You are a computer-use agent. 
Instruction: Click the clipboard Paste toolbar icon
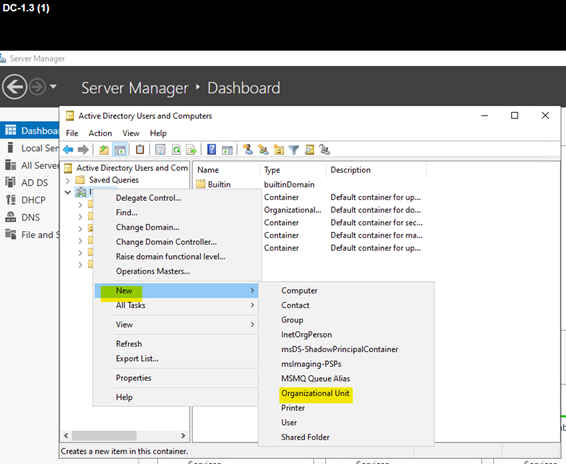(140, 149)
